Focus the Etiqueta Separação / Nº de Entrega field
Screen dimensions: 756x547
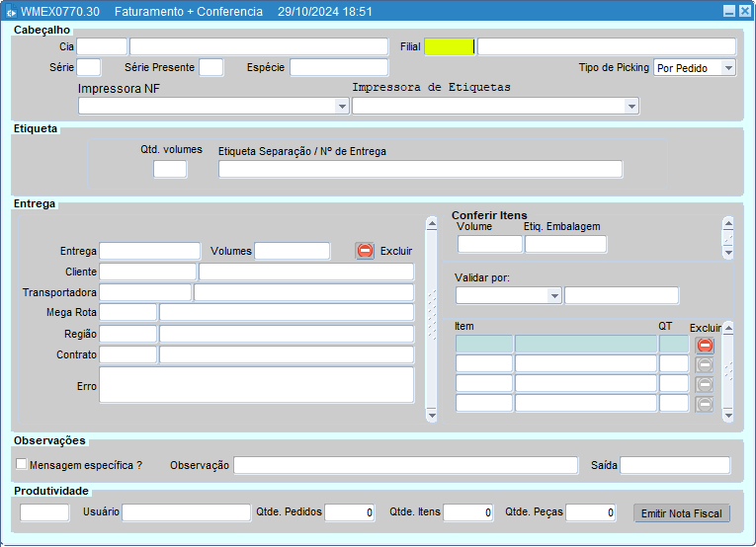coord(420,170)
